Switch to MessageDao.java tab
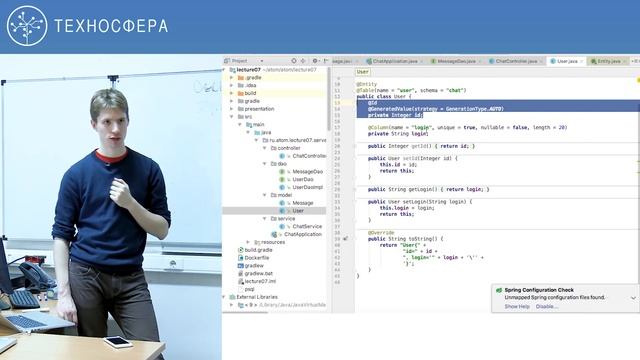This screenshot has width=640, height=360. tap(456, 61)
